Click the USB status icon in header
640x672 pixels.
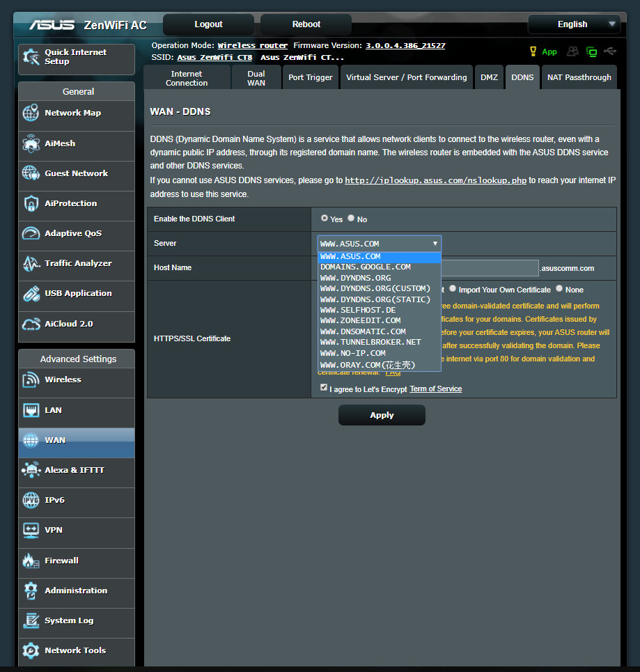coord(610,52)
